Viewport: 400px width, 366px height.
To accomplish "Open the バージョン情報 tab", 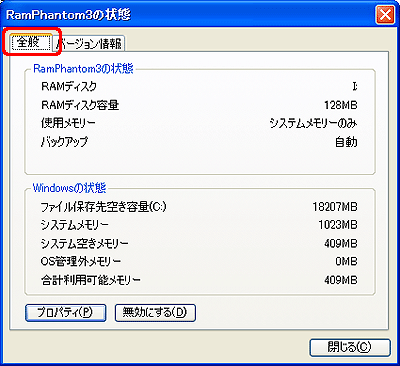I will 89,44.
